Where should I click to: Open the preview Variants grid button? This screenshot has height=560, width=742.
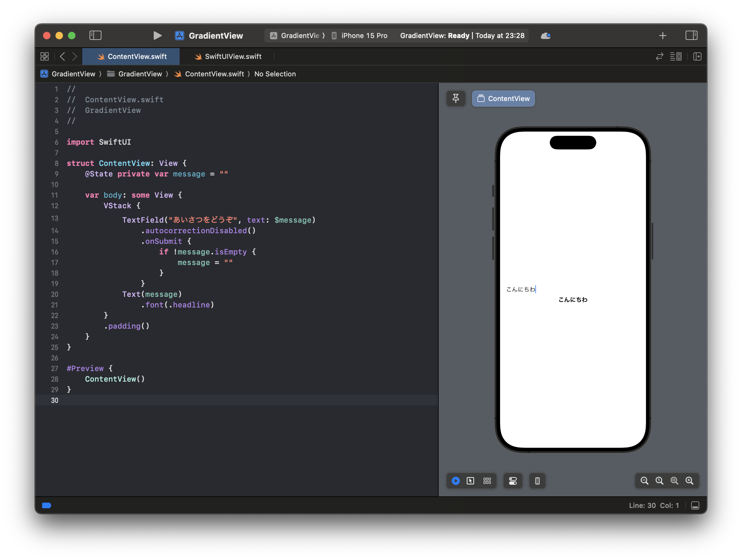tap(487, 481)
